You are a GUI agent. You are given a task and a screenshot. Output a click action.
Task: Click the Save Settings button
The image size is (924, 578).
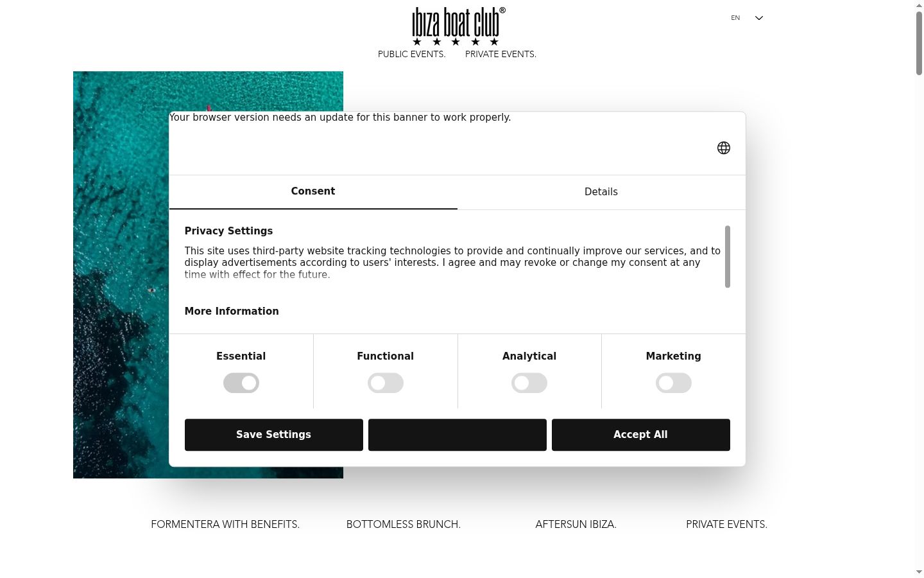274,435
